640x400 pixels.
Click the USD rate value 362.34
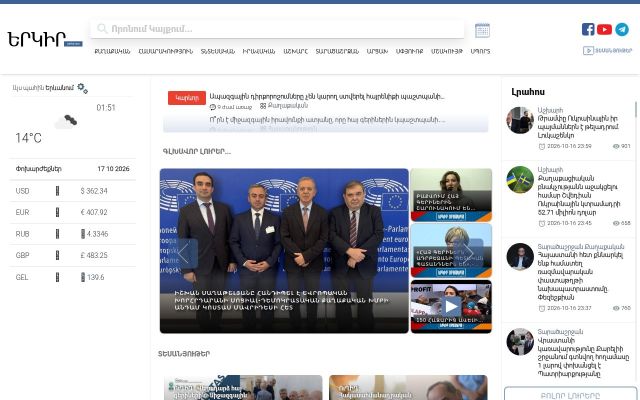94,191
